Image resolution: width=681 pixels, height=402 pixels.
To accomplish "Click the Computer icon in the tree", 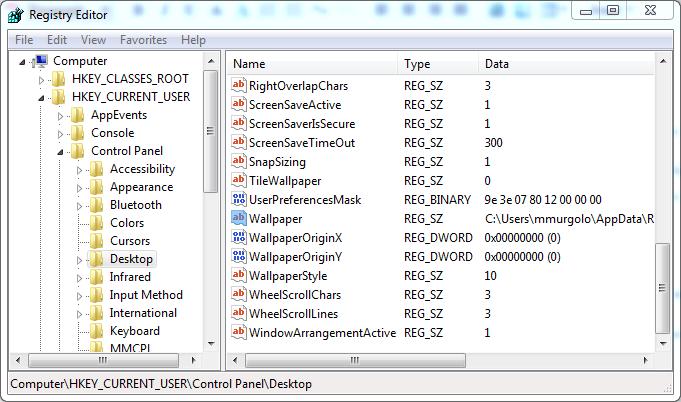I will [x=40, y=61].
